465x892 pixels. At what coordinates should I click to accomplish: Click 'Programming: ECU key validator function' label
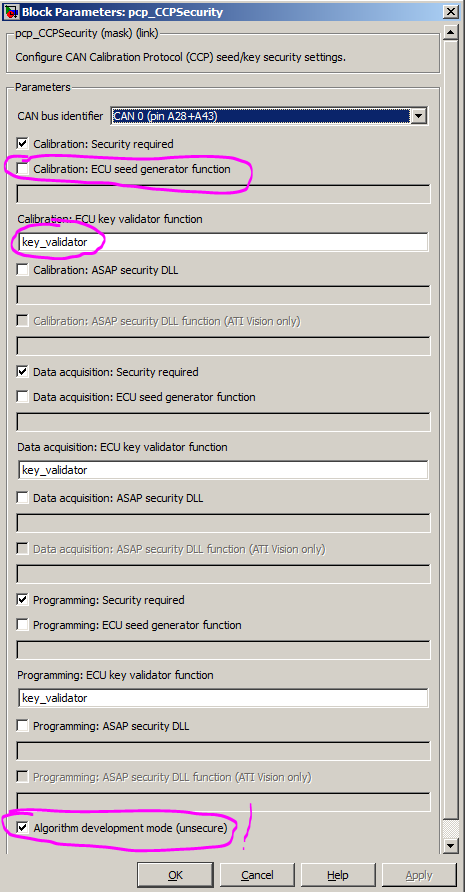click(116, 675)
